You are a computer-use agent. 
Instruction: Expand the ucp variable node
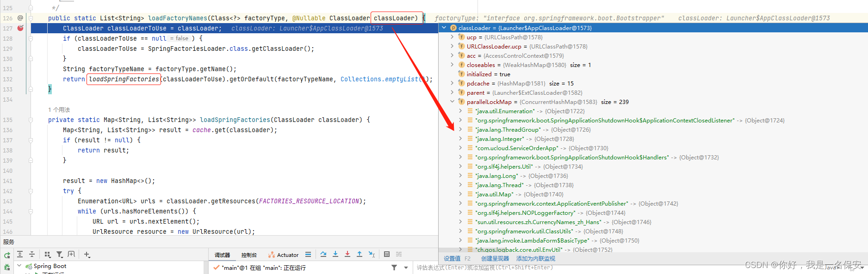453,37
